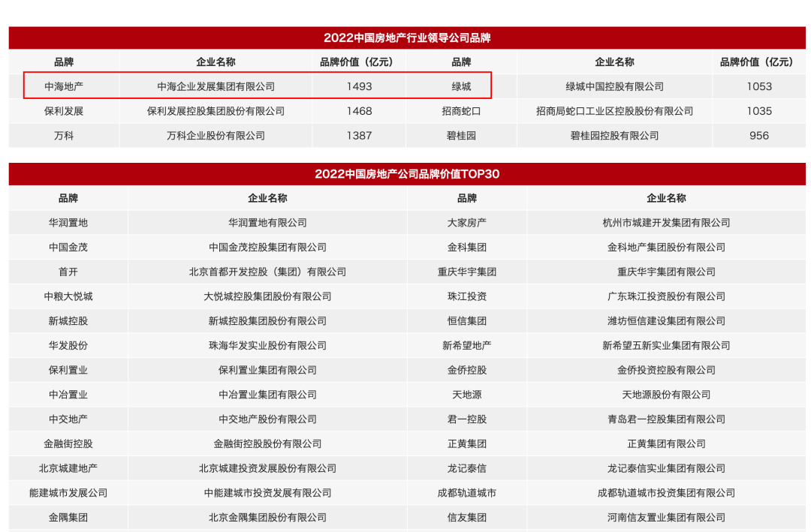The width and height of the screenshot is (811, 532).
Task: Select the 新城控股 brand cell
Action: (68, 320)
